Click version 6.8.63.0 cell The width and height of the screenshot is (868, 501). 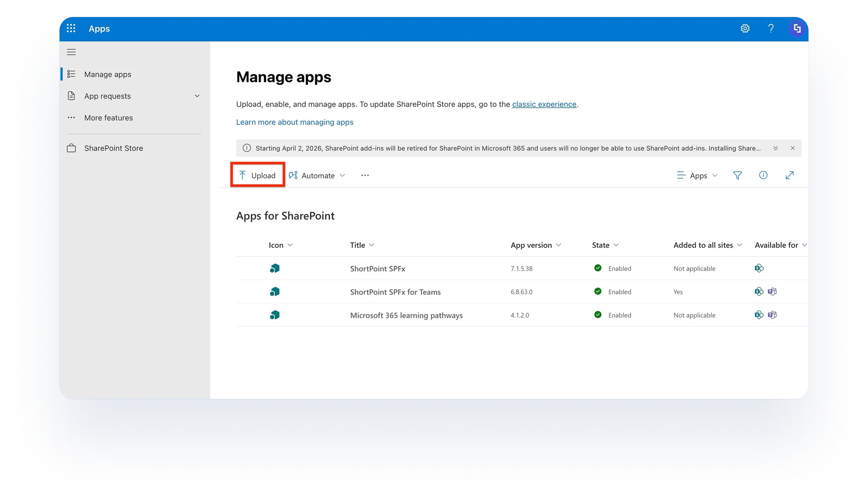(x=522, y=292)
